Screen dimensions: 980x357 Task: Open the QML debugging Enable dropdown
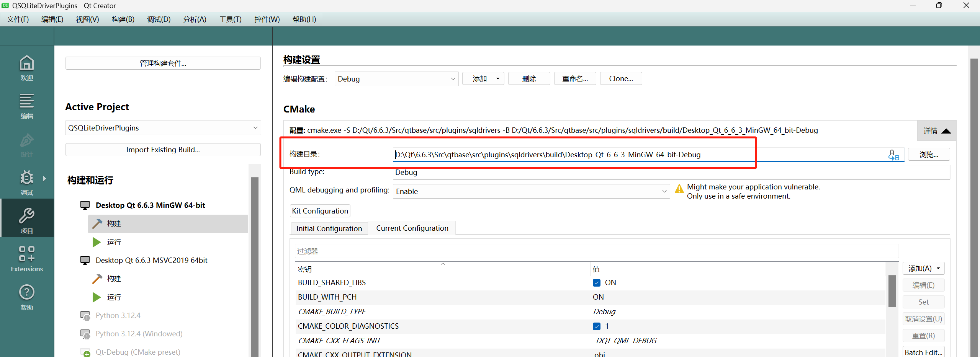coord(531,191)
